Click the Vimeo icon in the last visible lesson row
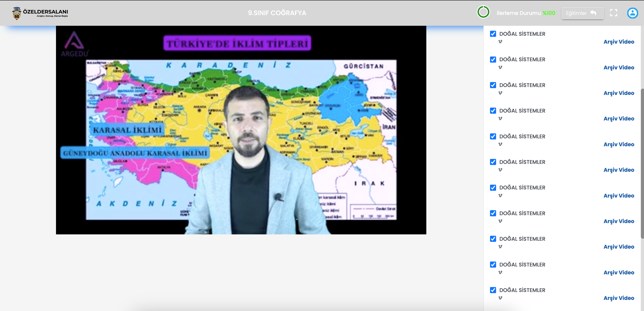The image size is (644, 311). 500,298
